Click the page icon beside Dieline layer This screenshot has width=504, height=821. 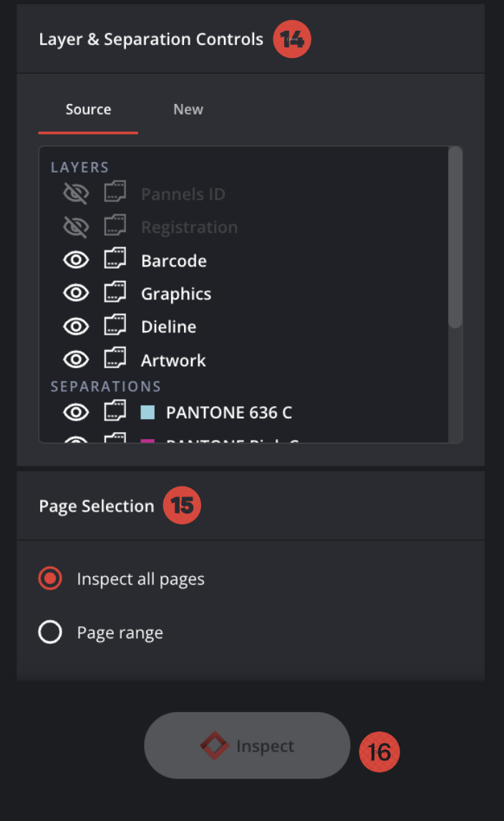tap(115, 326)
